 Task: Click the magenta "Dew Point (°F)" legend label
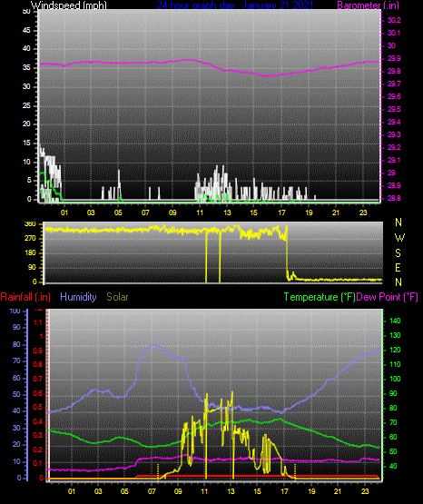[388, 297]
